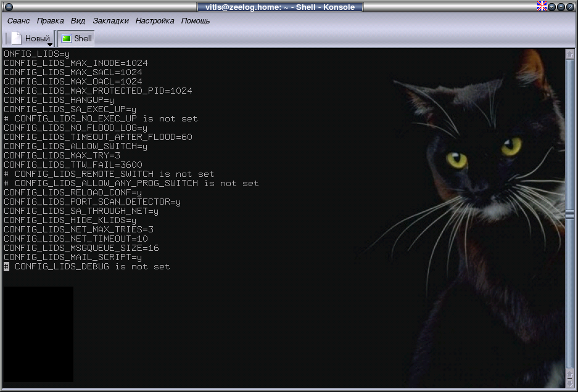Click line CONFIG_LIDS_MAIL_SCRIPT=y
Viewport: 578px width, 392px height.
tap(73, 257)
